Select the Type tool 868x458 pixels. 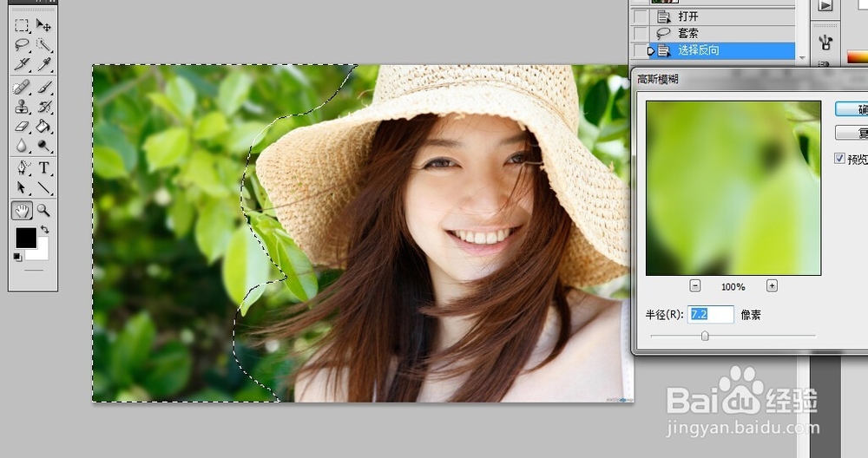click(x=43, y=167)
